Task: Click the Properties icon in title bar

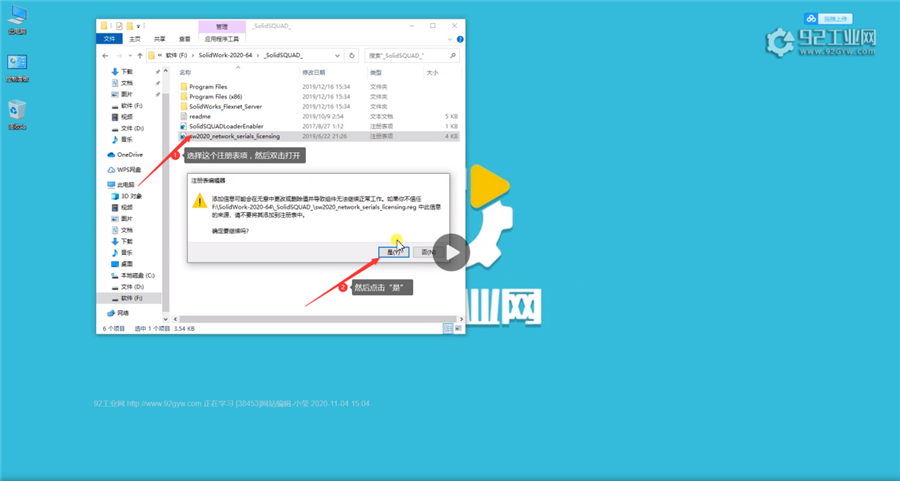Action: click(x=119, y=26)
